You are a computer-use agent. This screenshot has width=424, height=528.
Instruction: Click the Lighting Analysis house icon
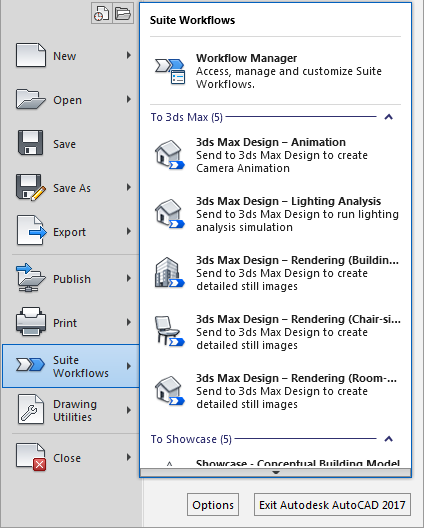pyautogui.click(x=170, y=214)
